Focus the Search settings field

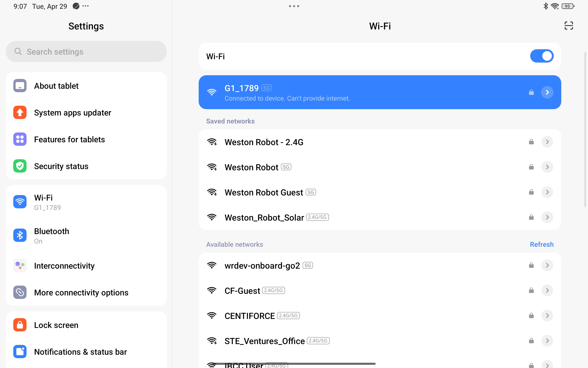point(86,51)
